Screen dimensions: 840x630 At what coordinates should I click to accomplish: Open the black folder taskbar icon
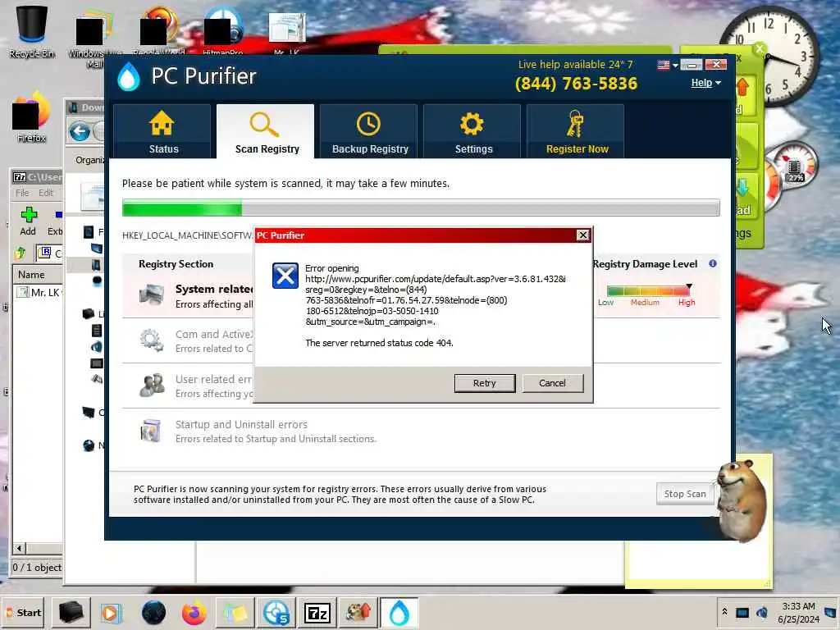tap(71, 613)
